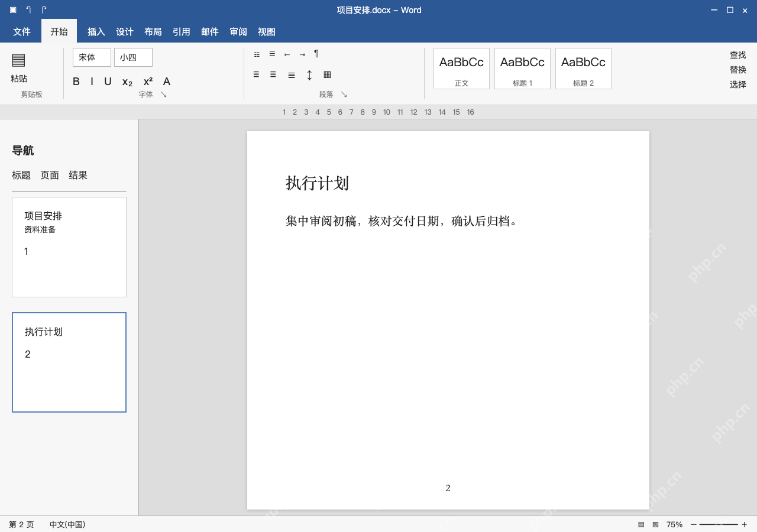Toggle underline formatting
Viewport: 757px width, 532px height.
click(x=108, y=82)
